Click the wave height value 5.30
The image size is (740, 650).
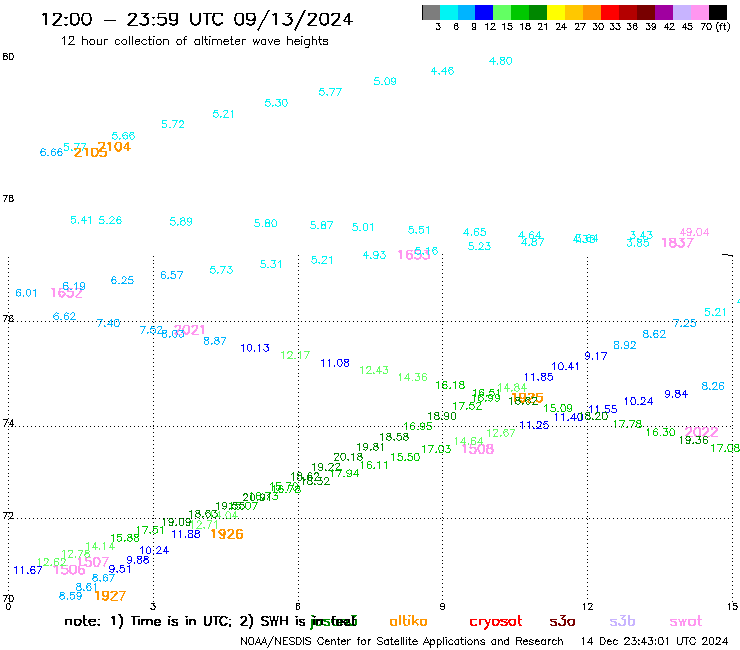pos(276,103)
